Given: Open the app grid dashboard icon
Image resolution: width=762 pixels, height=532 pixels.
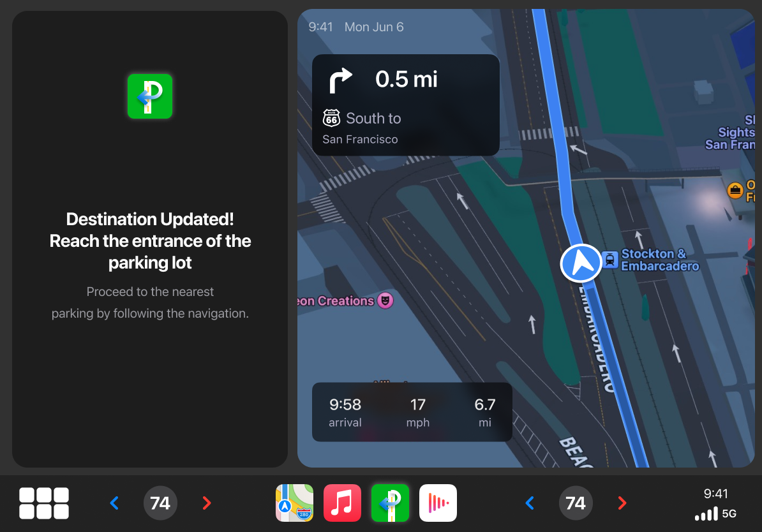Looking at the screenshot, I should (x=44, y=503).
